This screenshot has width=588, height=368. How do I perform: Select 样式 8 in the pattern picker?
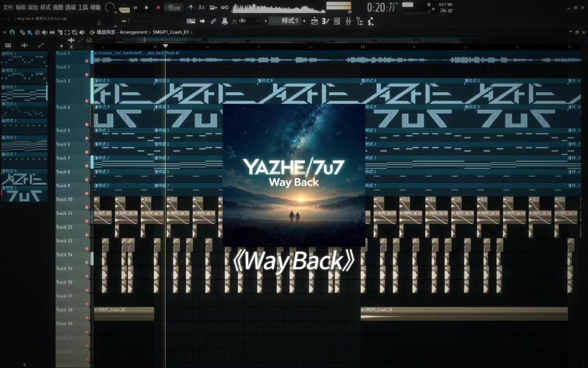coord(24,177)
